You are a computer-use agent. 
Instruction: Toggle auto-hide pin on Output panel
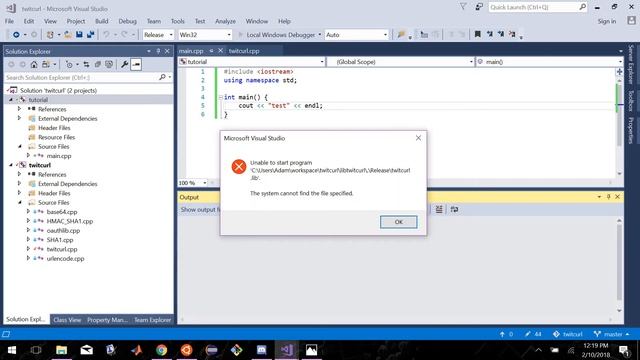click(608, 197)
